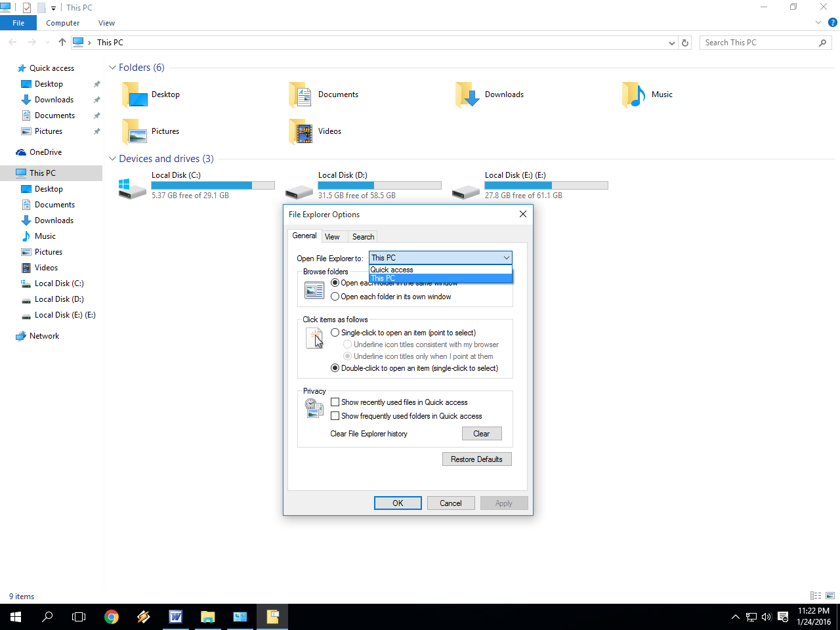Open address bar history dropdown arrow

pos(671,43)
